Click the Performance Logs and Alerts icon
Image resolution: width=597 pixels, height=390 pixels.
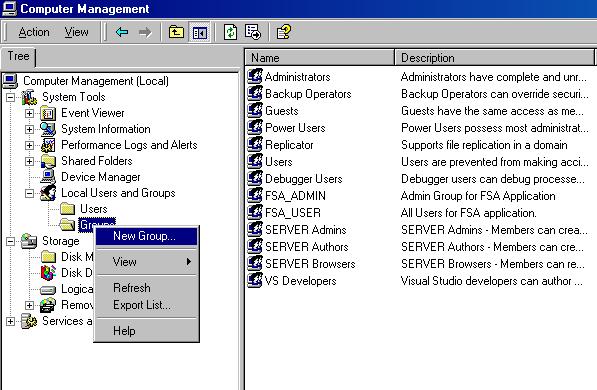pyautogui.click(x=48, y=145)
